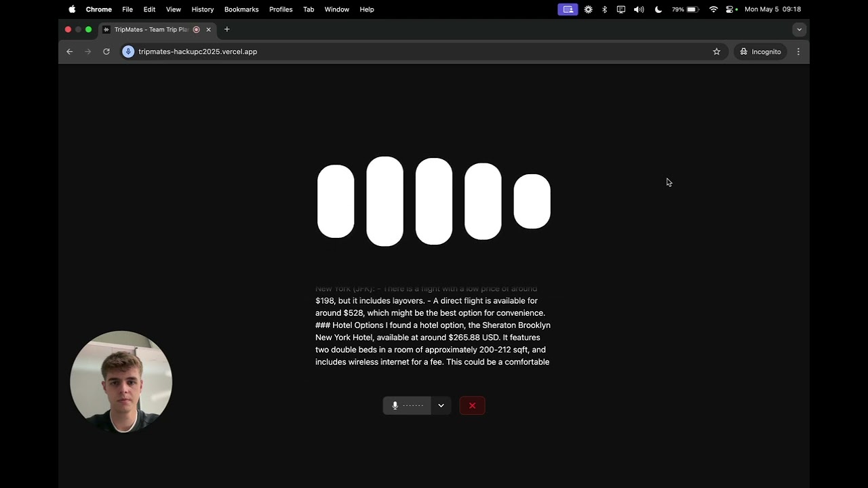
Task: Open the Chrome app menu
Action: coord(98,9)
